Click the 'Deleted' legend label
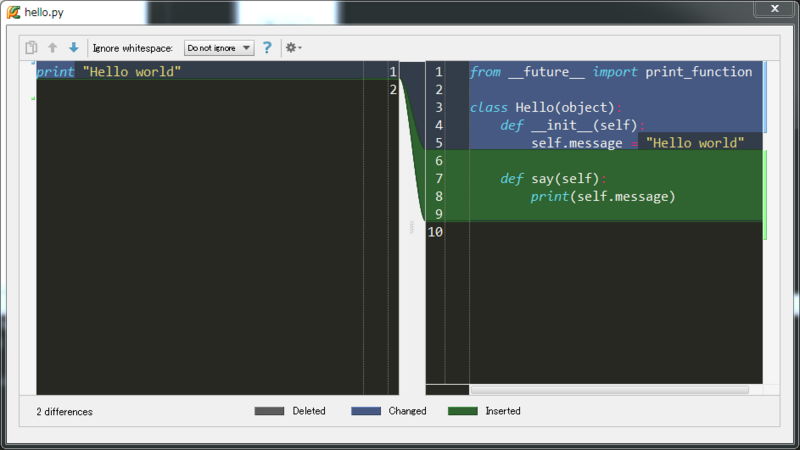 coord(309,411)
